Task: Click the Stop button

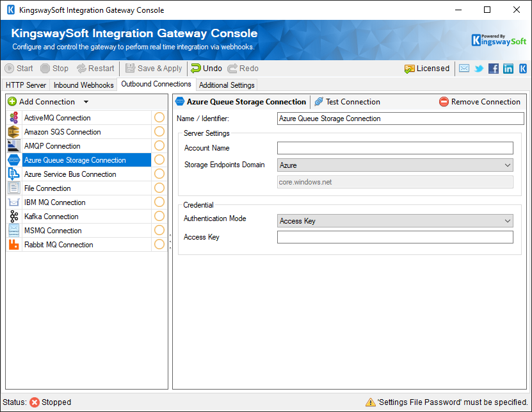Action: pos(54,69)
